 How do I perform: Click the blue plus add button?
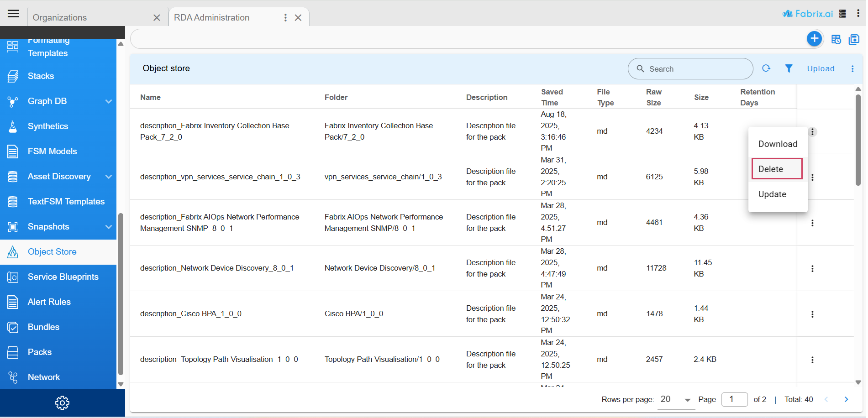click(814, 39)
